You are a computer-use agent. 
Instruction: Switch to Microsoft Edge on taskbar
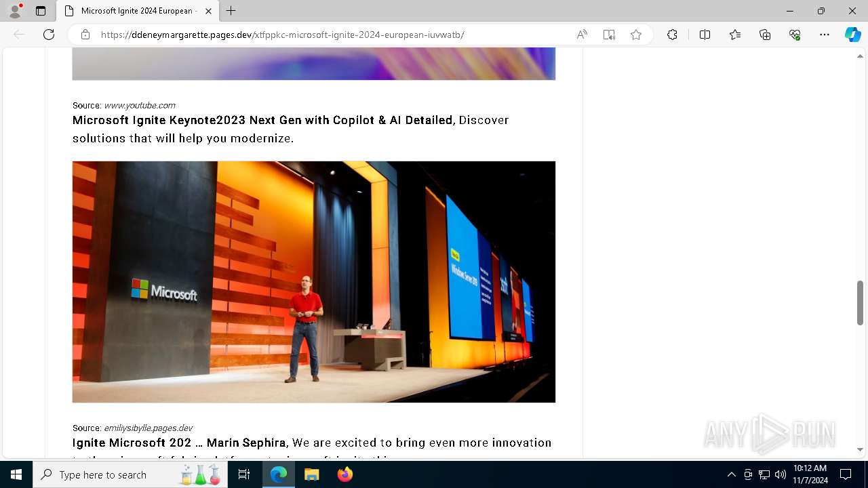pyautogui.click(x=279, y=474)
